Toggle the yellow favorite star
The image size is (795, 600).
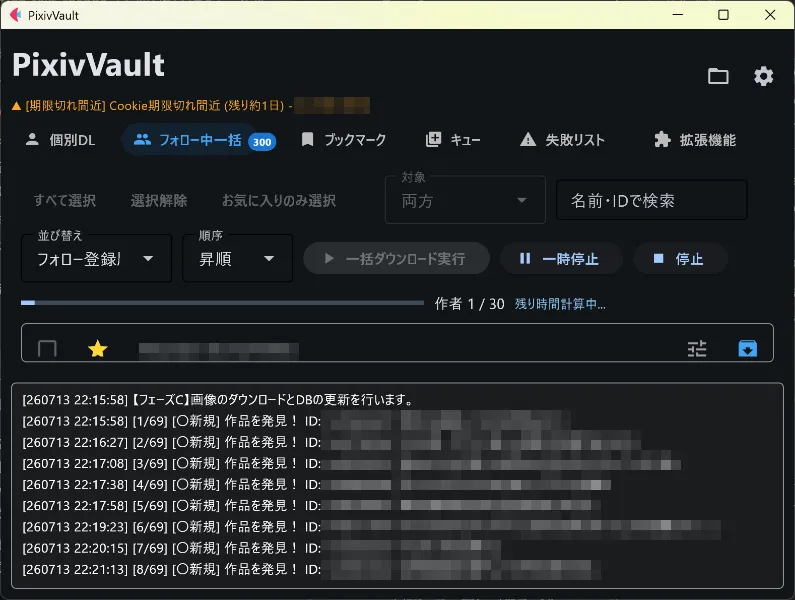(x=97, y=348)
